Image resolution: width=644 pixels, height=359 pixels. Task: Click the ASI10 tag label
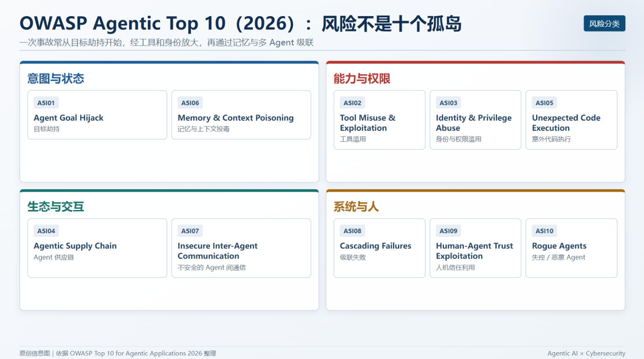click(x=545, y=231)
